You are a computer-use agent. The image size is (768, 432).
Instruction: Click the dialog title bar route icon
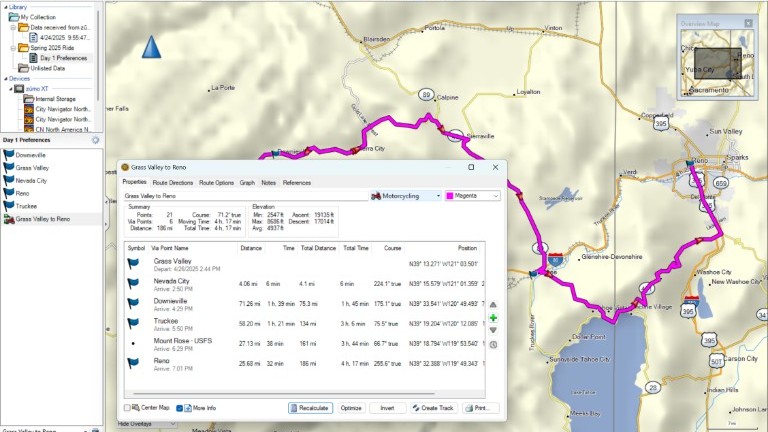125,168
